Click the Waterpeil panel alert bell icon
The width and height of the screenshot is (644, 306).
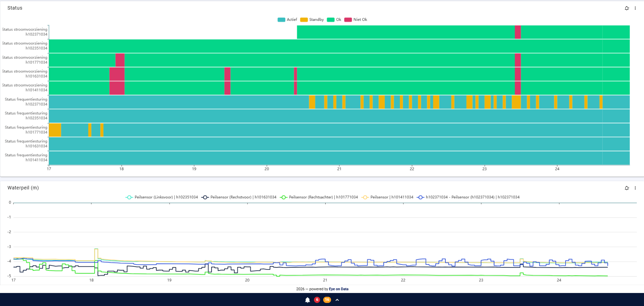click(x=627, y=188)
